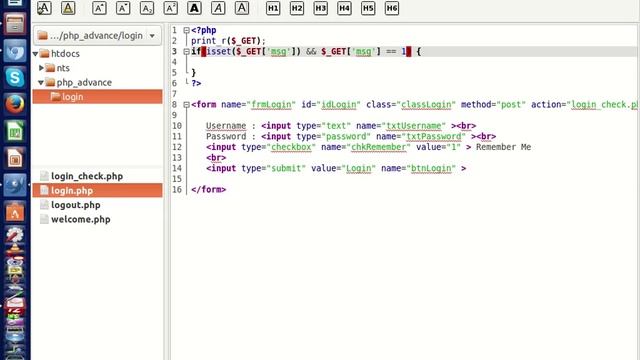Collapse the htdocs folder tree
The width and height of the screenshot is (640, 360).
click(36, 53)
